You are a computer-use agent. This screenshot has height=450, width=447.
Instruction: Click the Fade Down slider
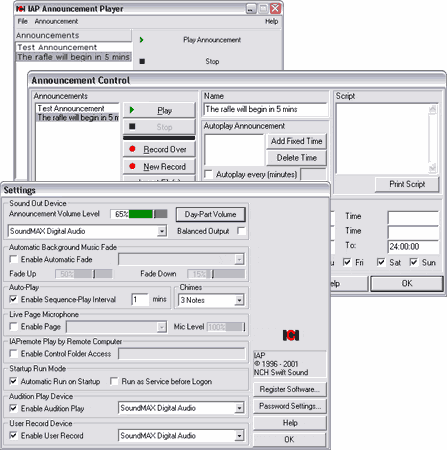(216, 274)
